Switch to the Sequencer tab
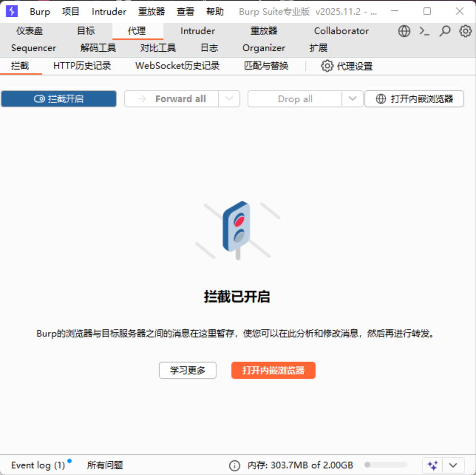The image size is (476, 475). pos(34,48)
